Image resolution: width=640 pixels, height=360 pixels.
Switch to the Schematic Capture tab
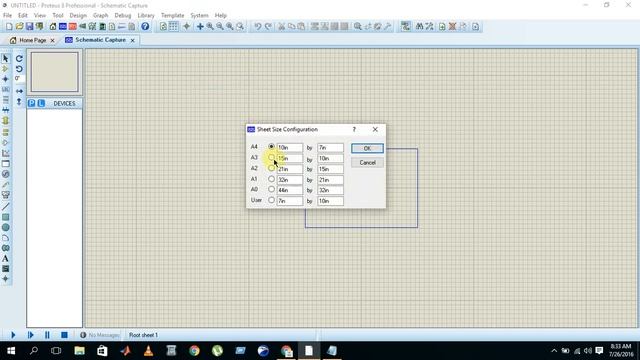[x=100, y=40]
